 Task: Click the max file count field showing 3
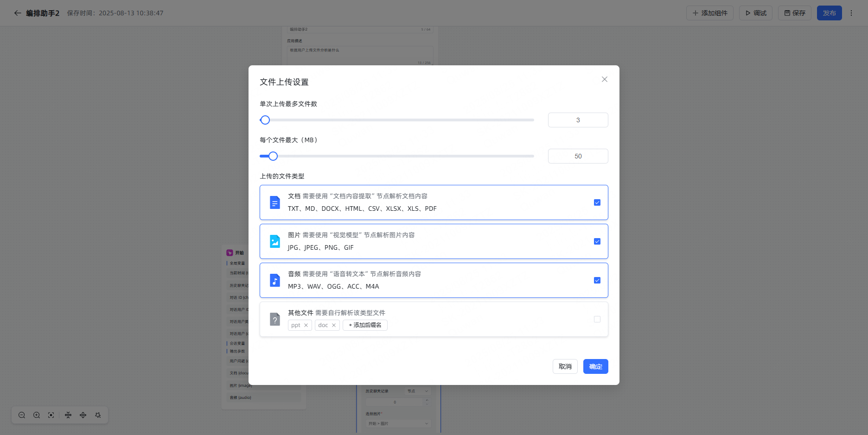(x=578, y=120)
